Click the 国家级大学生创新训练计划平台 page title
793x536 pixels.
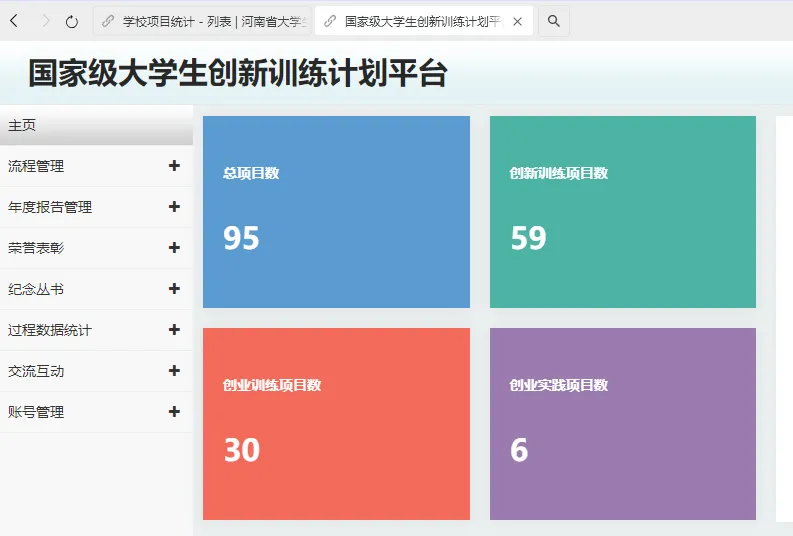tap(238, 73)
